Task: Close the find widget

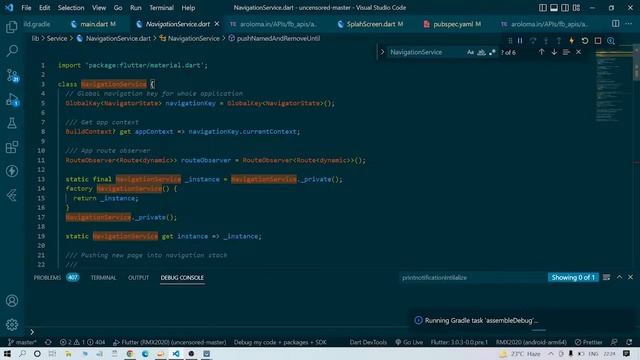Action: click(578, 52)
